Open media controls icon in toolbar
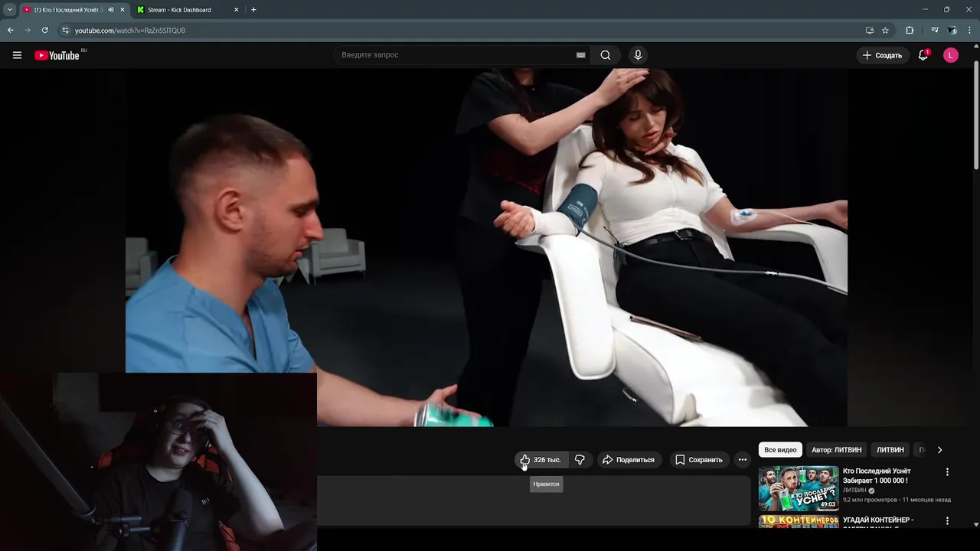This screenshot has height=551, width=980. [935, 30]
